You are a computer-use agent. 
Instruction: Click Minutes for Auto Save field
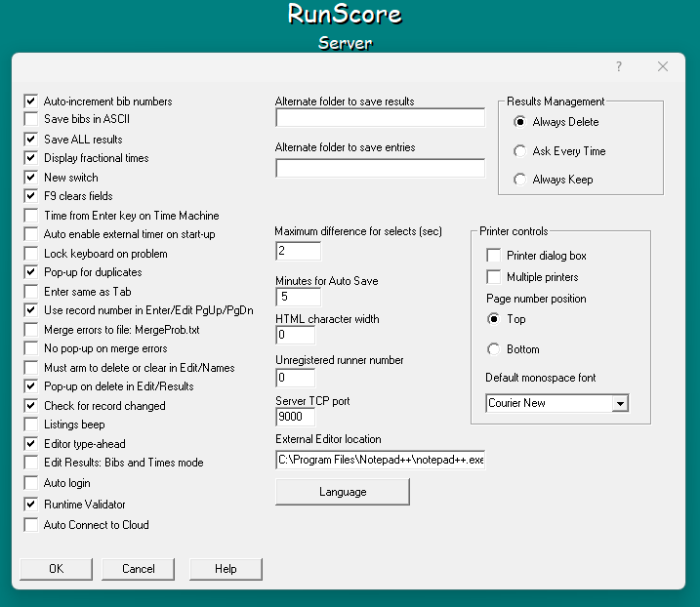tap(298, 298)
